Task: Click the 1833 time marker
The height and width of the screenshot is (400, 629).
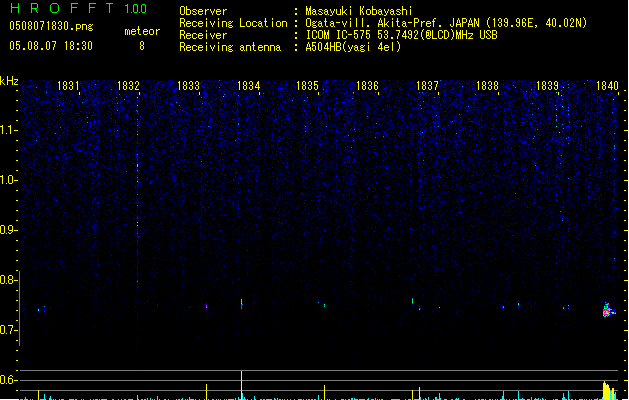Action: tap(188, 86)
